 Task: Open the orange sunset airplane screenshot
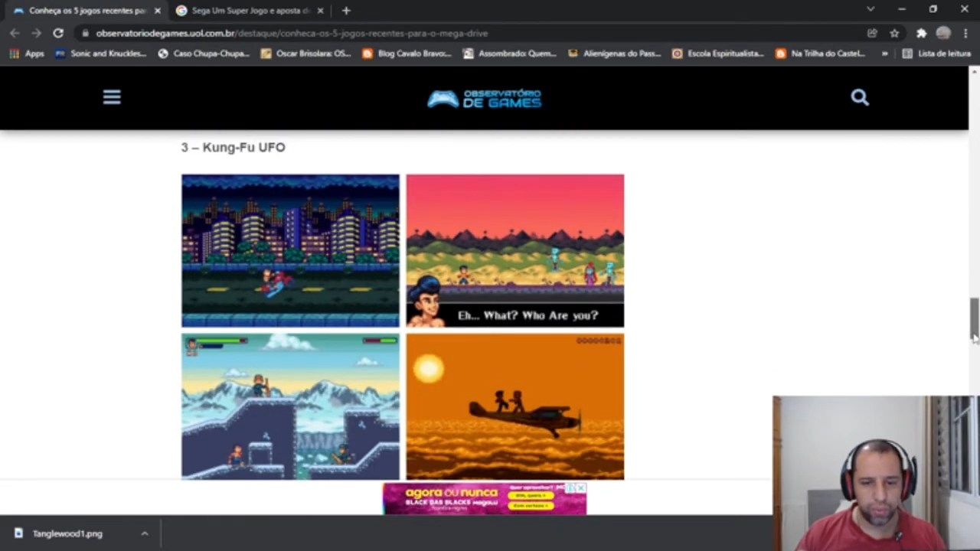514,406
